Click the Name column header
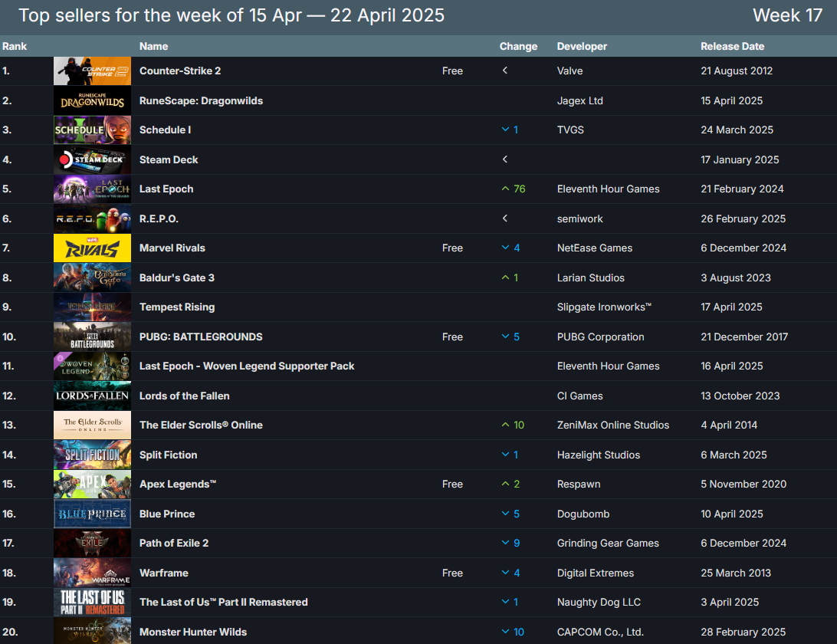The image size is (837, 644). [154, 47]
